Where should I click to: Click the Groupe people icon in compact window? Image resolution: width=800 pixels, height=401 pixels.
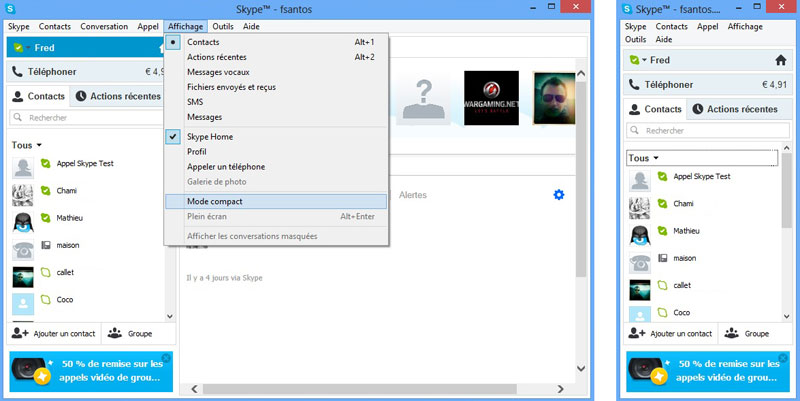point(732,333)
